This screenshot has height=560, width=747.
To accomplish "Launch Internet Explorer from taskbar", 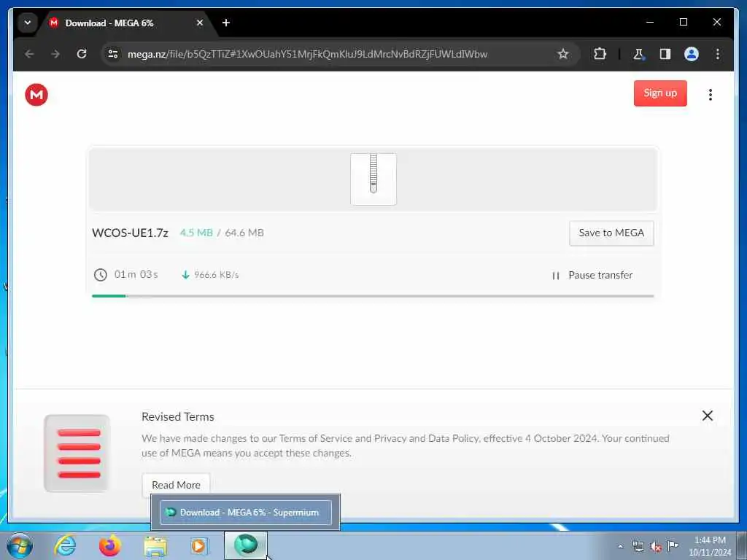I will 65,545.
